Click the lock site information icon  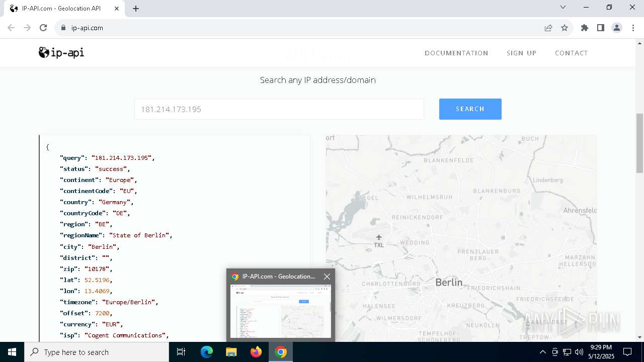(63, 28)
